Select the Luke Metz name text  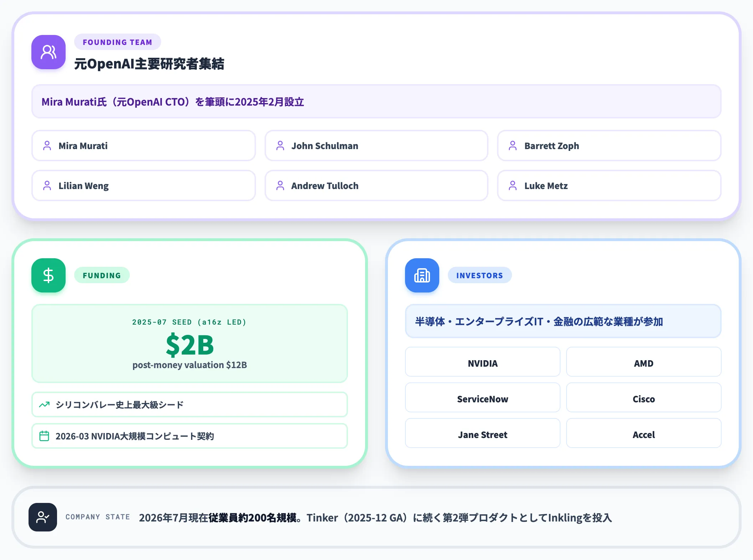click(546, 186)
